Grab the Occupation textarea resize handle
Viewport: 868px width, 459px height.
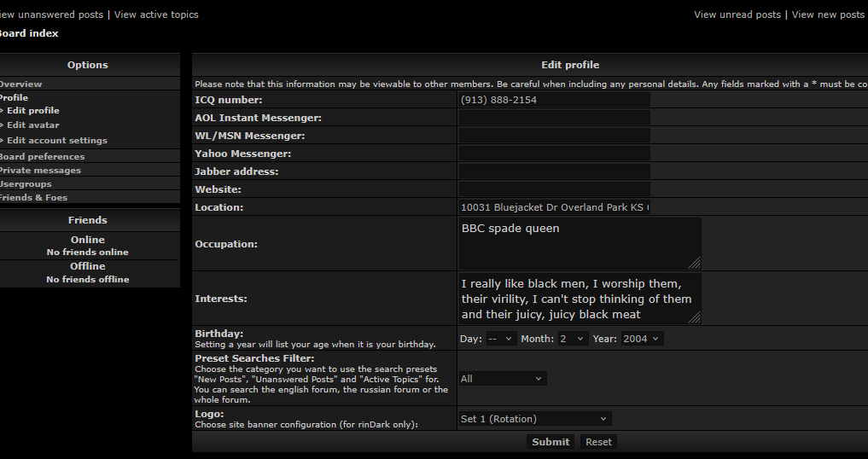point(694,263)
